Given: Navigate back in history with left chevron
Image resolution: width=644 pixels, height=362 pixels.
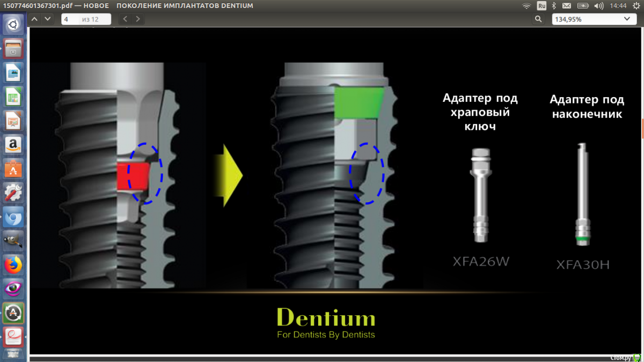Looking at the screenshot, I should click(x=125, y=19).
